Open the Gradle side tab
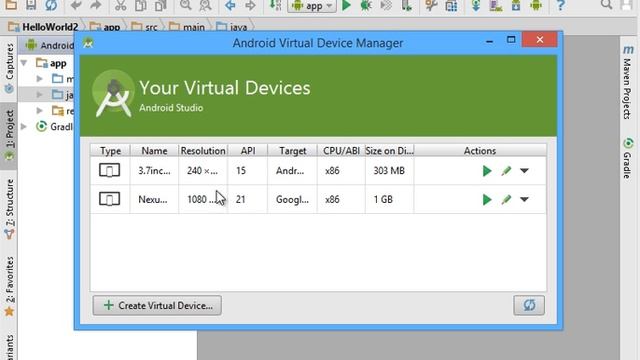 [627, 158]
